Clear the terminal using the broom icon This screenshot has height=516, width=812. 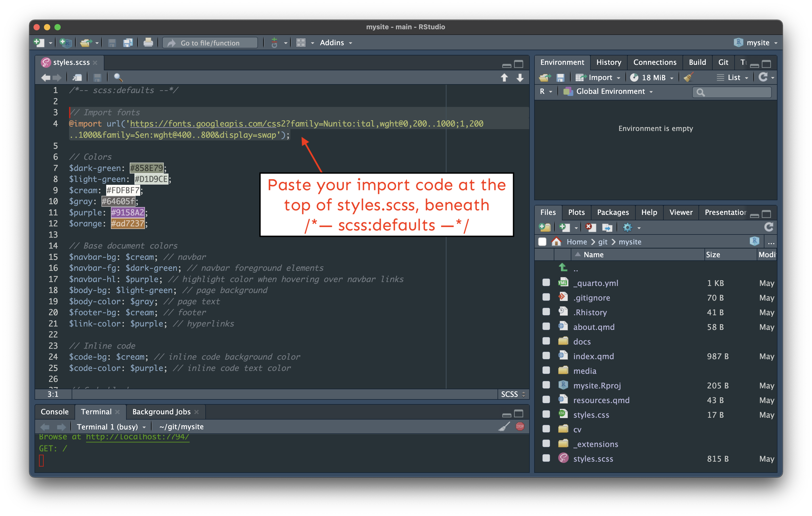click(x=504, y=426)
